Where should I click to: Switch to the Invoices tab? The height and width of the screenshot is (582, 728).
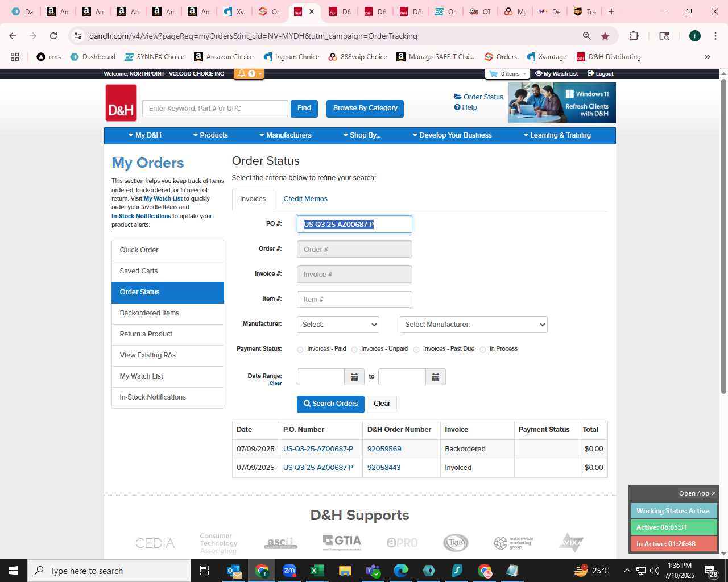click(253, 199)
